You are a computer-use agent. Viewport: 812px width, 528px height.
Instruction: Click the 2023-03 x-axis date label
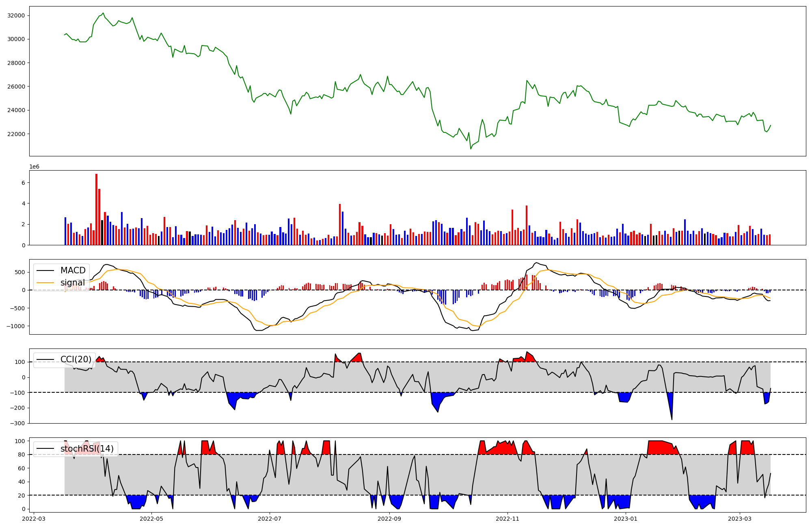tap(740, 519)
